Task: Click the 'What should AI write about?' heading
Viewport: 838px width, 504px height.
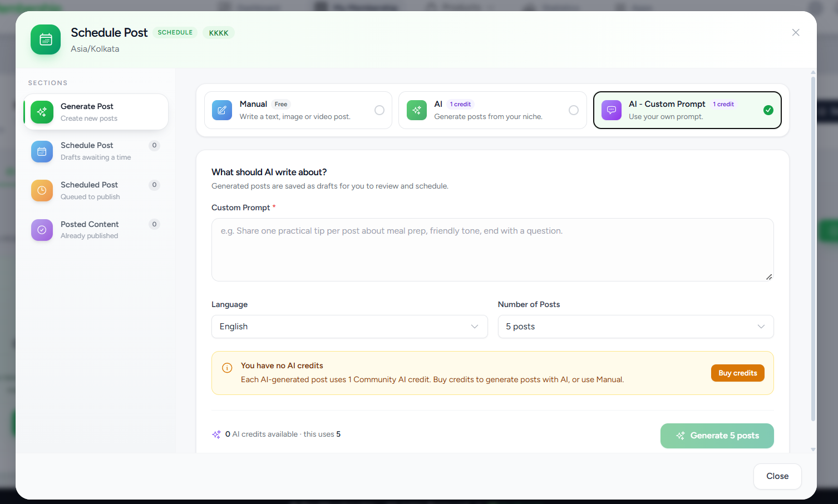Action: coord(269,172)
